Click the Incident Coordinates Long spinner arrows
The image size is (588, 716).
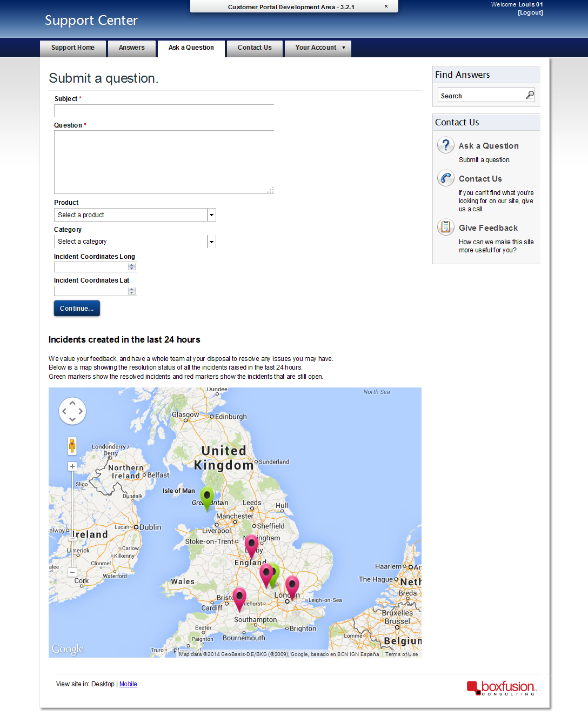(x=132, y=267)
